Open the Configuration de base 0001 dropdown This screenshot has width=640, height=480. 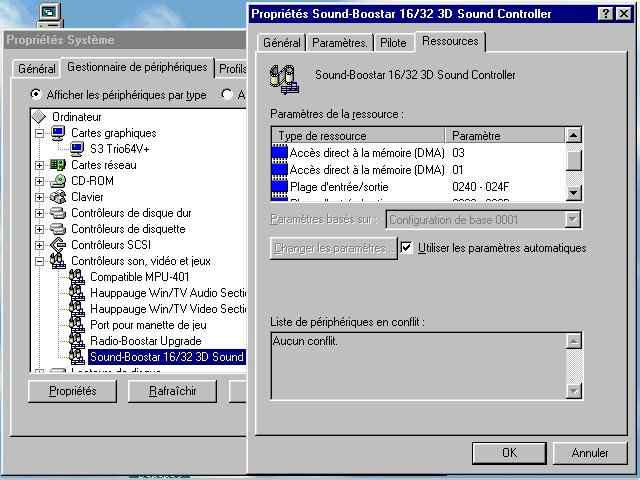pyautogui.click(x=573, y=220)
